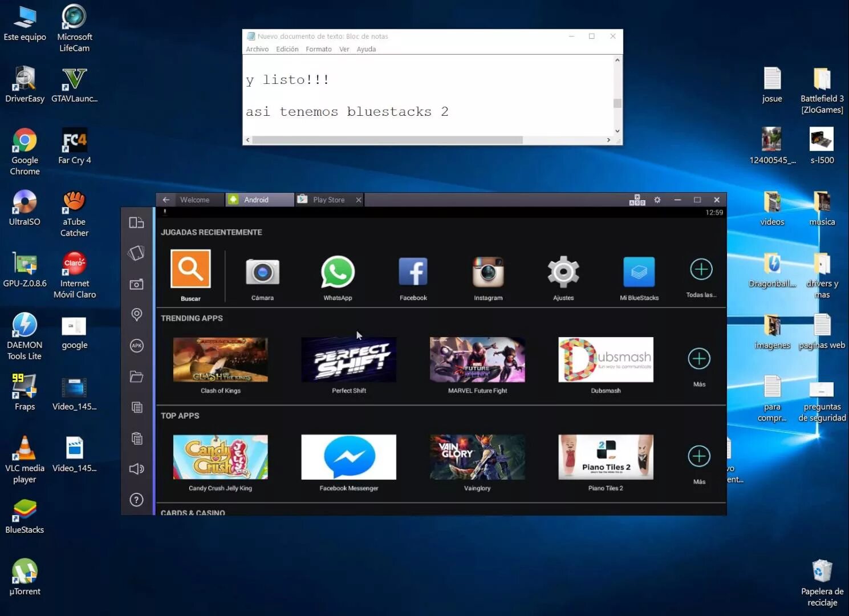
Task: Show more trending apps with Más
Action: point(699,359)
